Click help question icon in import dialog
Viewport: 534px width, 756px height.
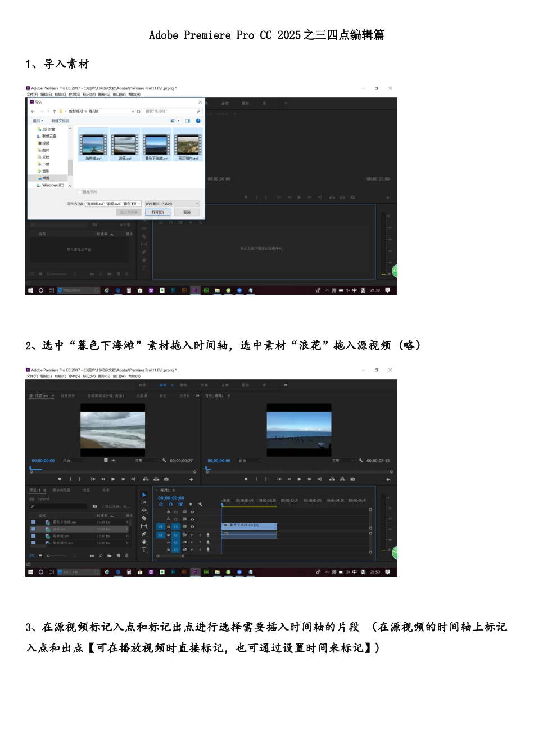click(x=198, y=120)
